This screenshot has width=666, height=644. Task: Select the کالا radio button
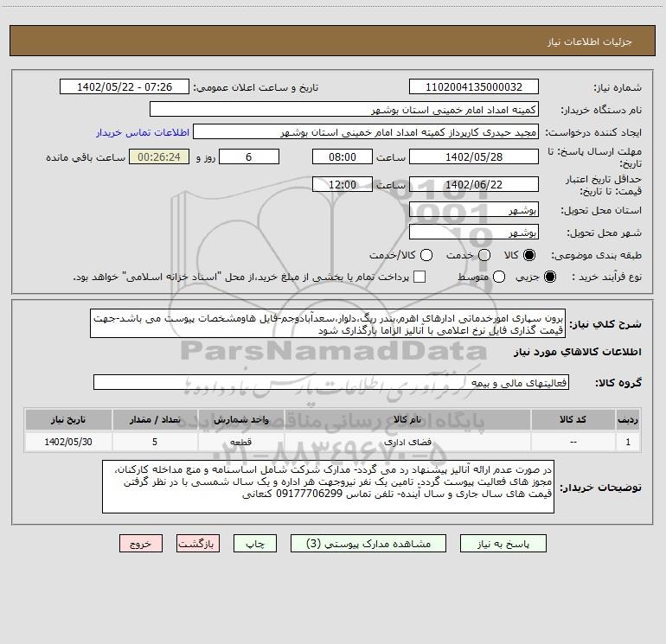pyautogui.click(x=529, y=255)
